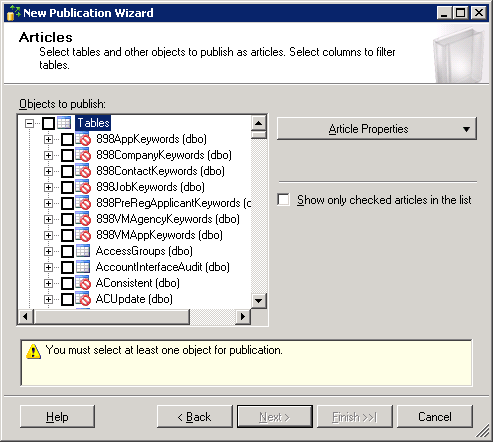493x442 pixels.
Task: Minimize the New Publication Wizard window
Action: (444, 13)
